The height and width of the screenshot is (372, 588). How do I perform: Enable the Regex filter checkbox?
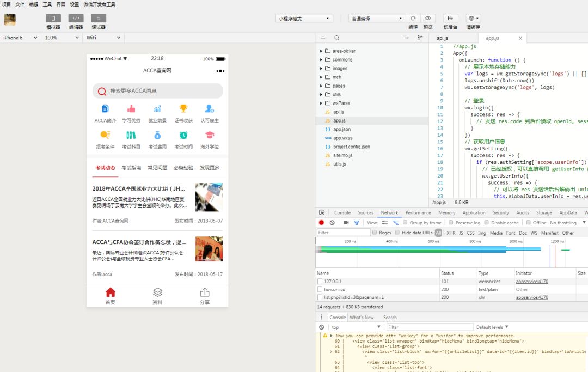tap(374, 233)
